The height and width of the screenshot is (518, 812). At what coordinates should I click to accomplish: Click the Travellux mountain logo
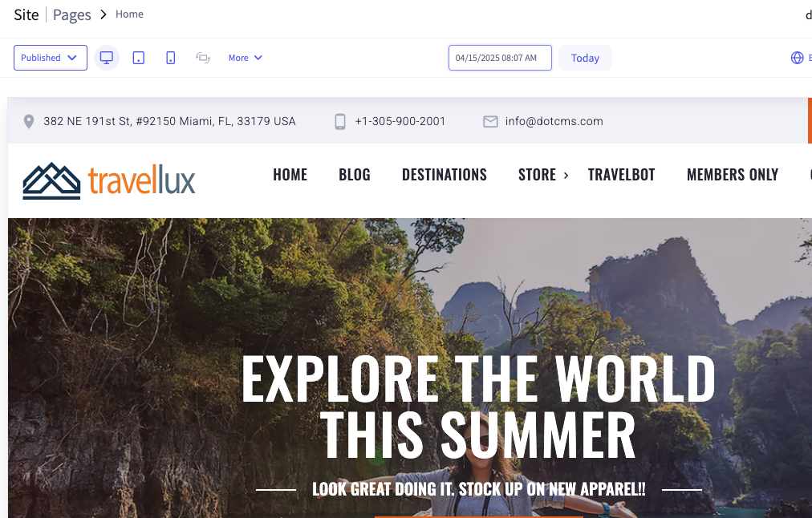pyautogui.click(x=109, y=180)
